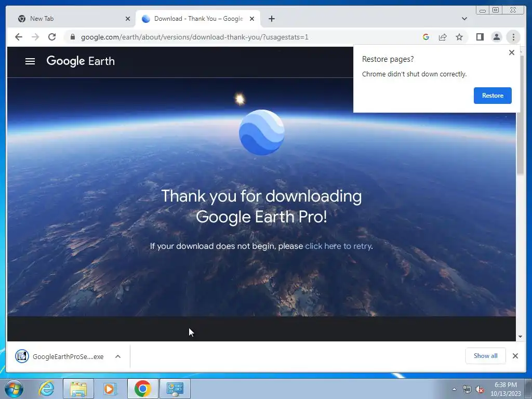Open the Google Earth hamburger menu
The image size is (532, 399).
30,61
